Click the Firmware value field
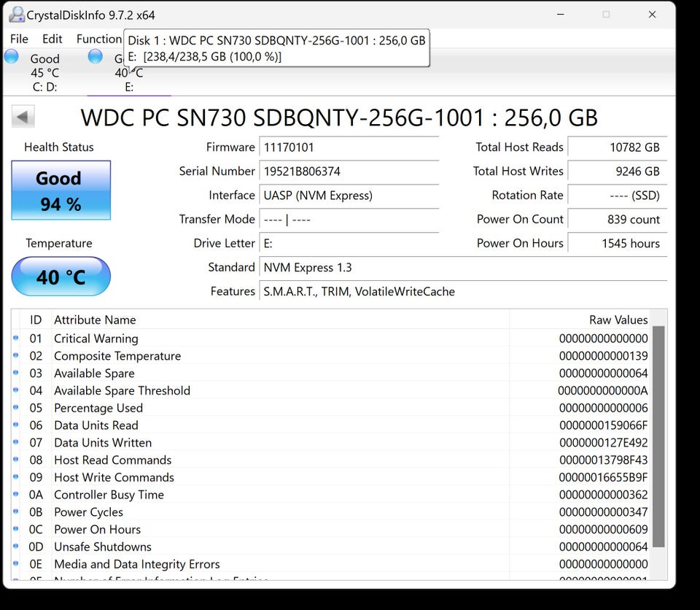The image size is (700, 610). click(x=349, y=147)
